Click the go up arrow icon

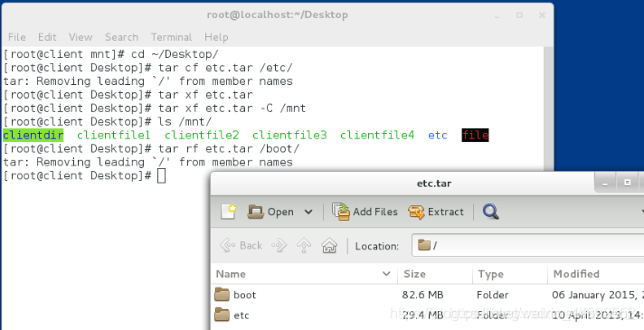[x=304, y=246]
